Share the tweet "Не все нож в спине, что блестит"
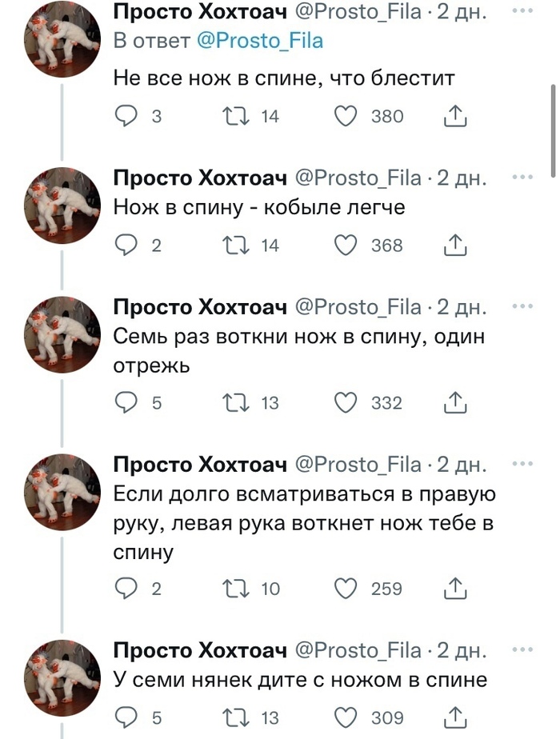560x739 pixels. coord(454,117)
